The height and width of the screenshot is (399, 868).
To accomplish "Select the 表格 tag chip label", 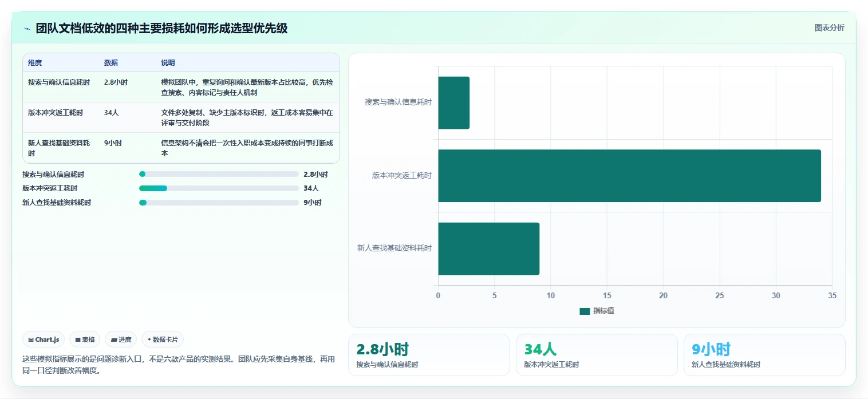I will click(x=88, y=339).
